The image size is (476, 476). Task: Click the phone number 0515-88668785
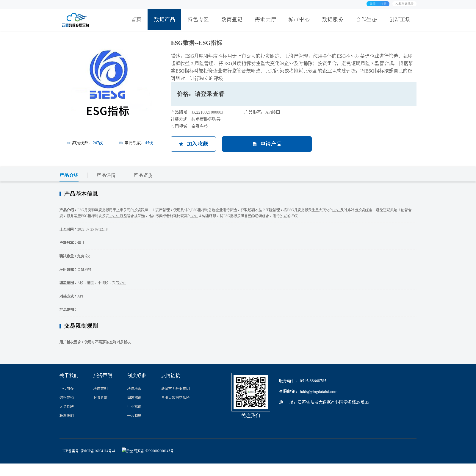(313, 381)
